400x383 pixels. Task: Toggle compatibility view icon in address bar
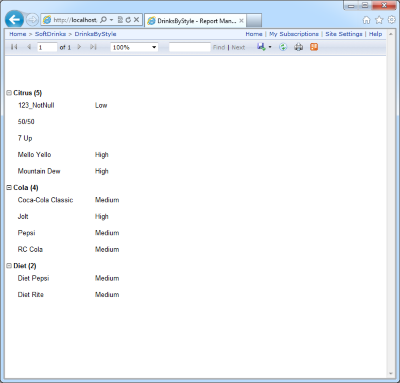pyautogui.click(x=120, y=20)
